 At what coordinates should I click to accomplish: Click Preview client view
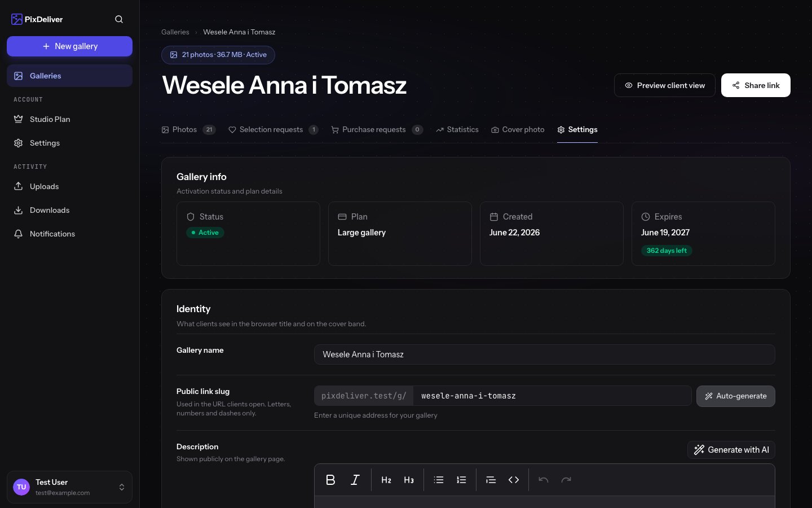click(x=665, y=85)
